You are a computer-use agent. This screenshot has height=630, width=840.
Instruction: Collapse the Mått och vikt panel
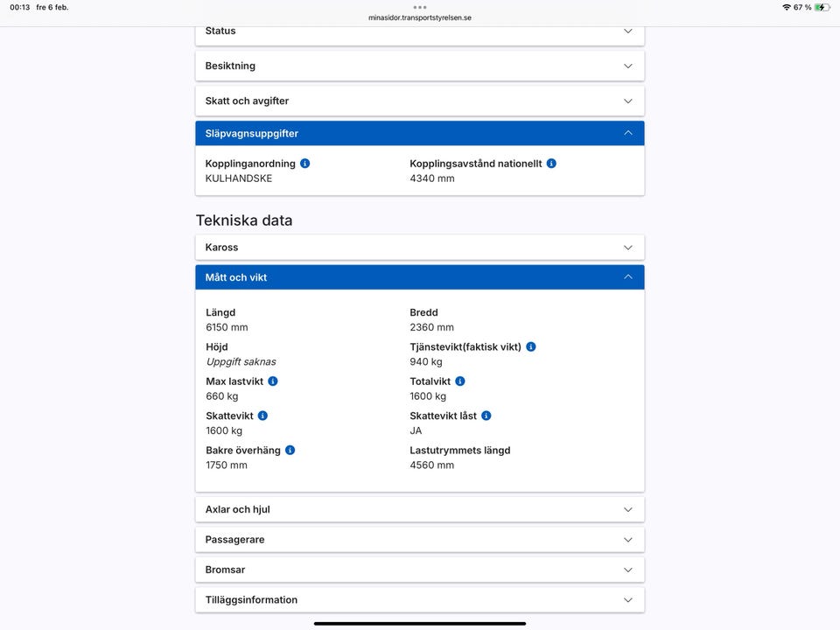pyautogui.click(x=420, y=277)
